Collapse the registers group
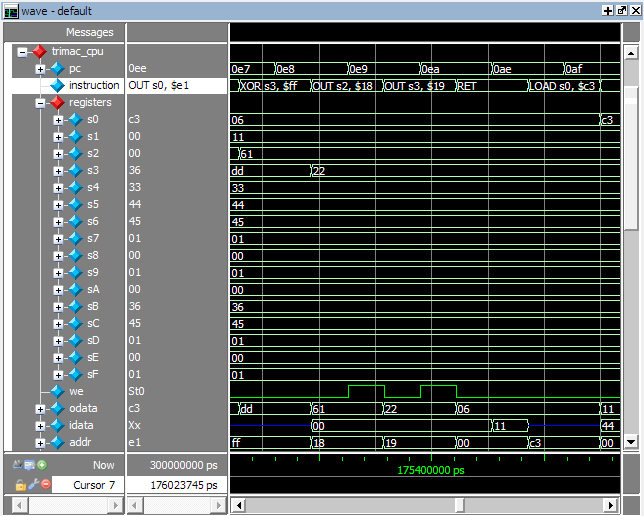 [40, 102]
